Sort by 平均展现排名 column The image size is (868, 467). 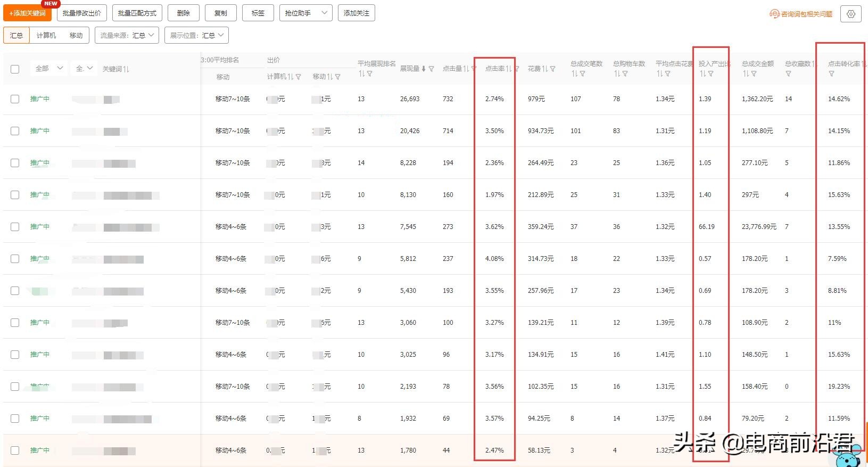(x=361, y=74)
